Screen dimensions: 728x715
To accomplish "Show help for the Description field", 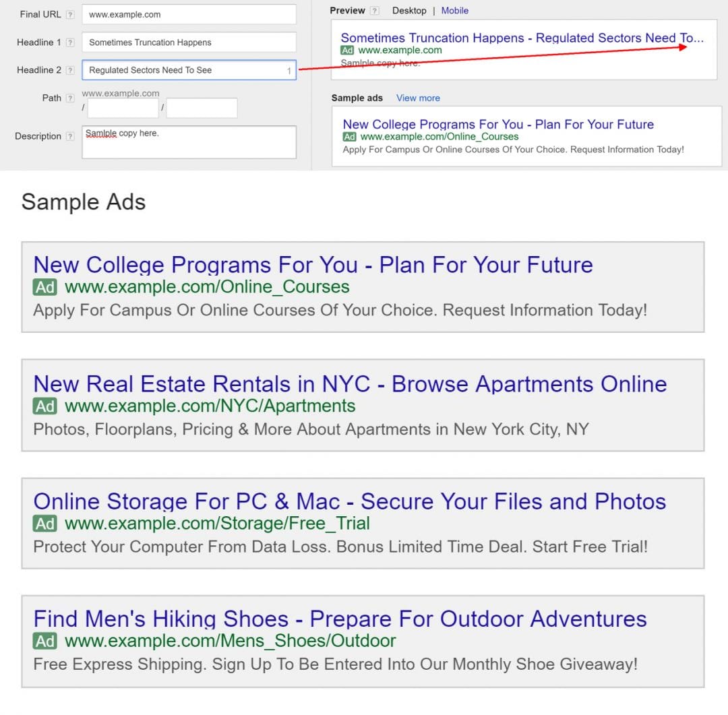I will point(70,137).
